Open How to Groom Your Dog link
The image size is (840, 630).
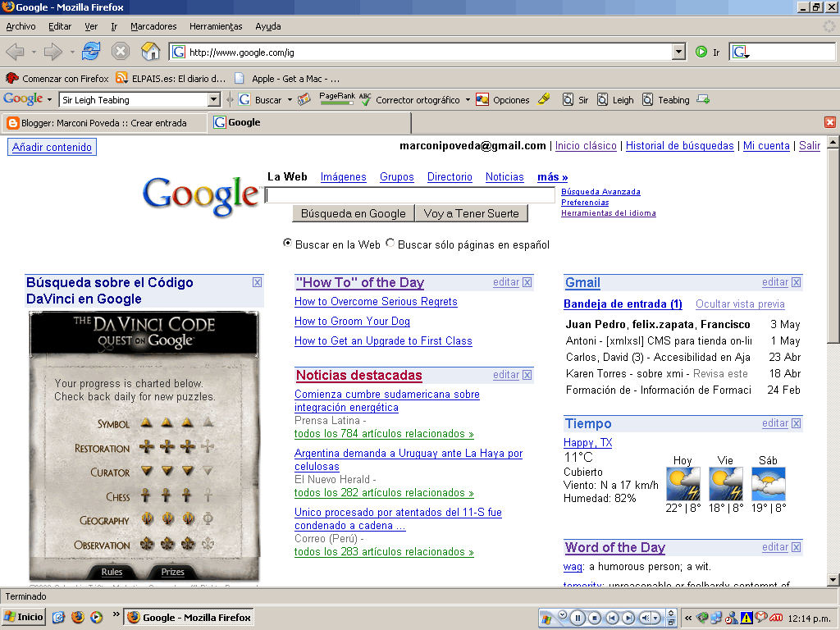click(352, 321)
